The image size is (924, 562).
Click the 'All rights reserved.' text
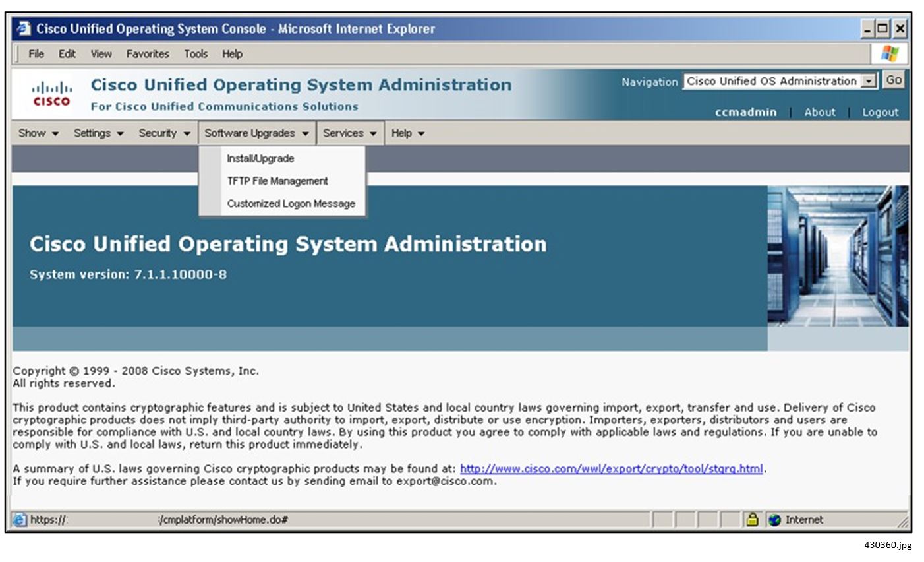coord(64,383)
